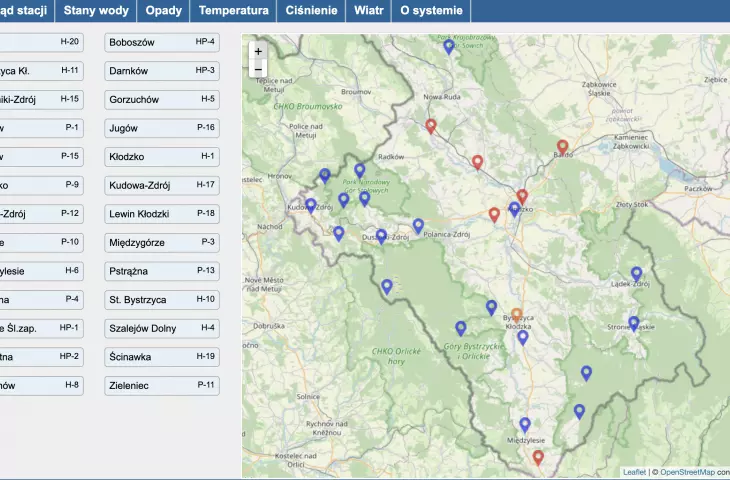Click the blue marker at Polanica-Zdrój
Image resolution: width=730 pixels, height=480 pixels.
coord(418,226)
